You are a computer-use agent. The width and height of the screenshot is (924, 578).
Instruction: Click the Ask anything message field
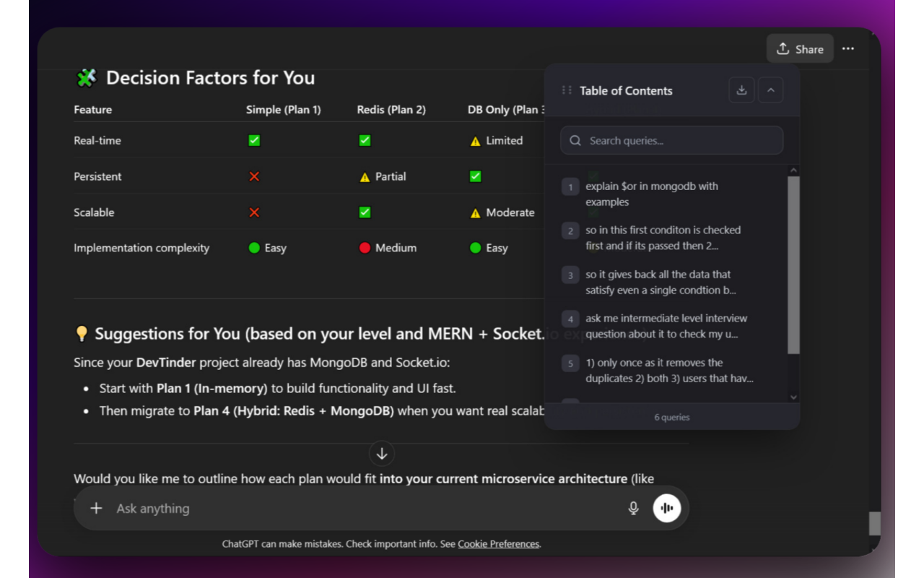click(361, 509)
